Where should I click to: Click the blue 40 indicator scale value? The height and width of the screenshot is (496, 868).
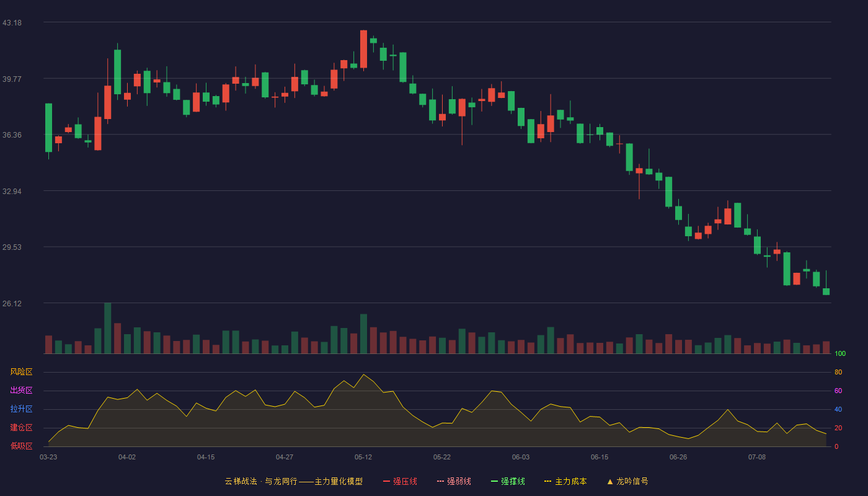tap(838, 409)
